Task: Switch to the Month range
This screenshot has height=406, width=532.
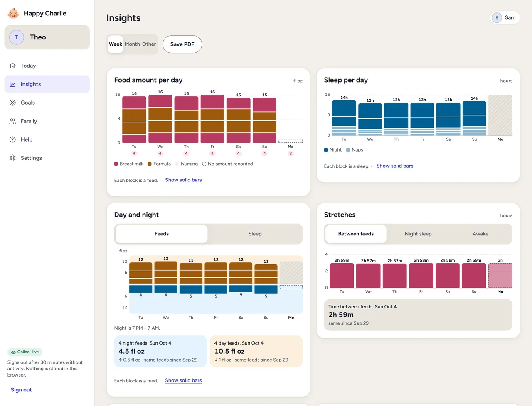Action: coord(132,44)
